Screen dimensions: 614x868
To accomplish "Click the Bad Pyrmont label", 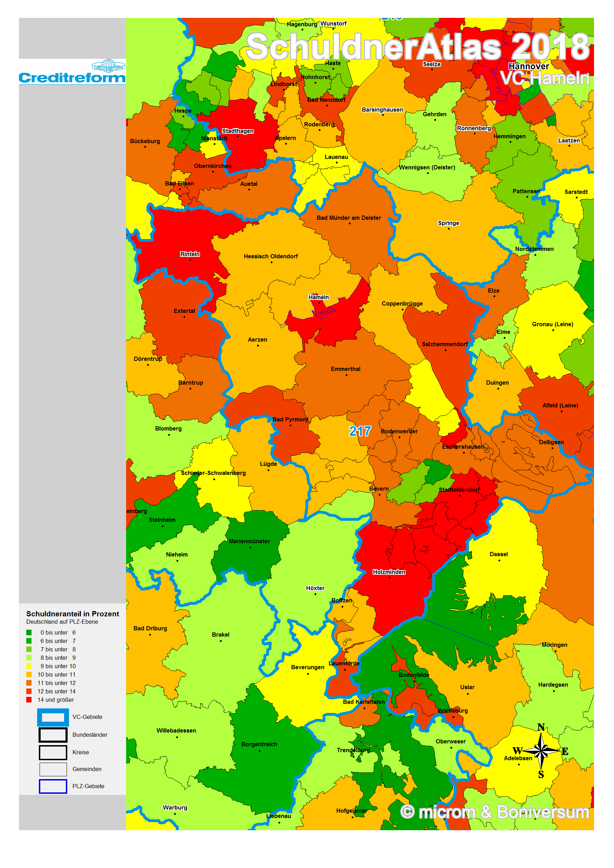I will point(290,419).
